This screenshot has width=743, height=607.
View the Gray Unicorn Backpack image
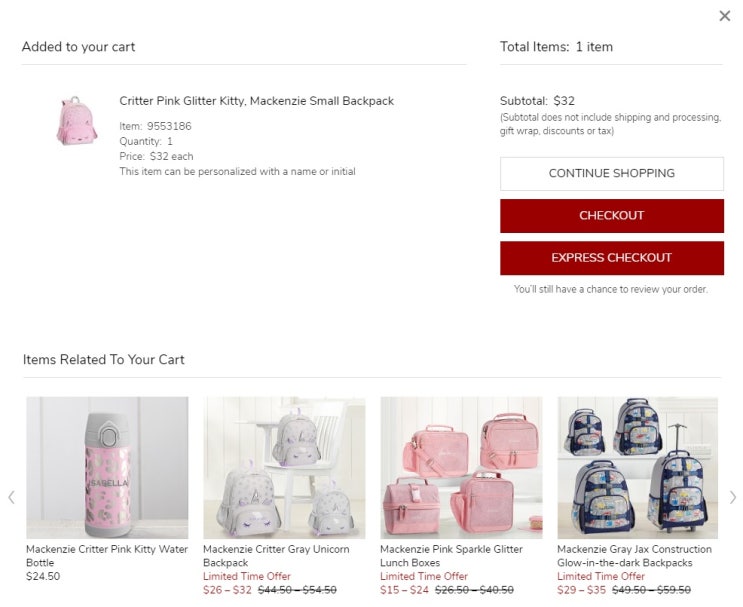click(284, 468)
